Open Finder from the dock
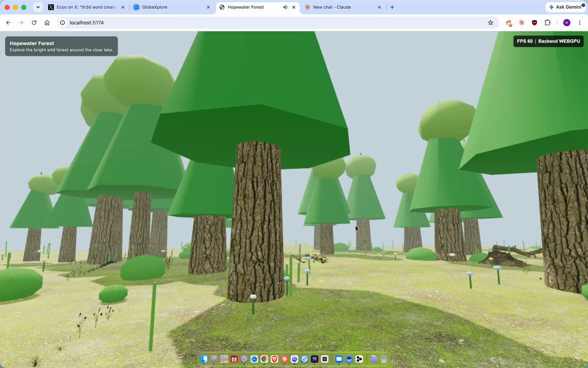This screenshot has width=588, height=368. click(204, 359)
